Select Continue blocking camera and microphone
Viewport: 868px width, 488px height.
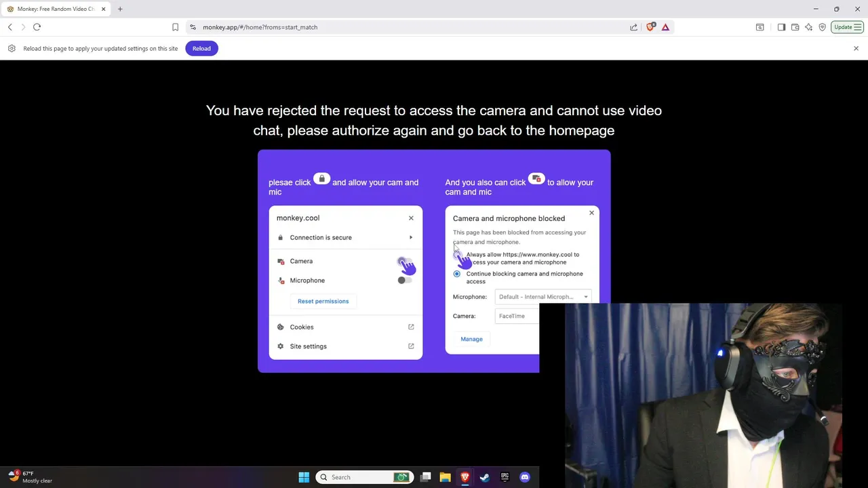tap(456, 274)
